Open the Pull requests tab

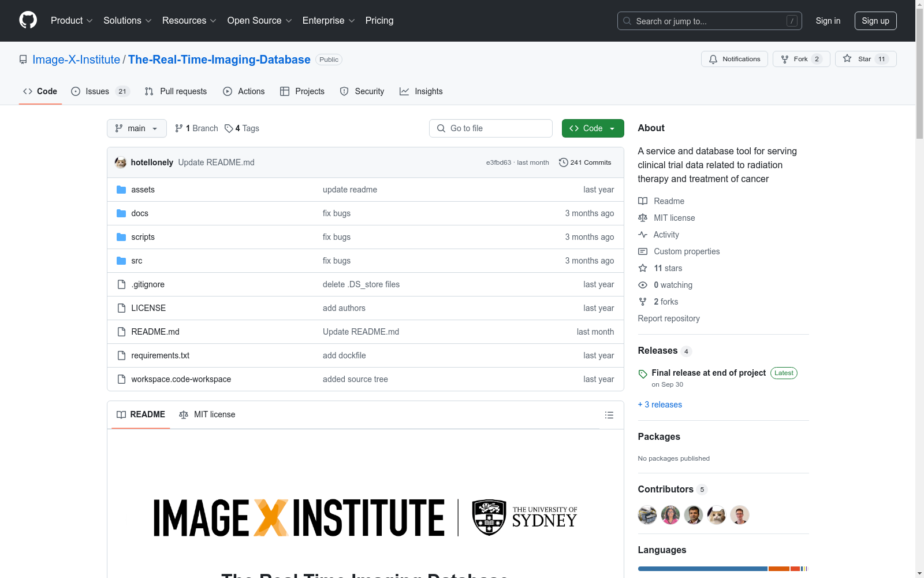(176, 91)
